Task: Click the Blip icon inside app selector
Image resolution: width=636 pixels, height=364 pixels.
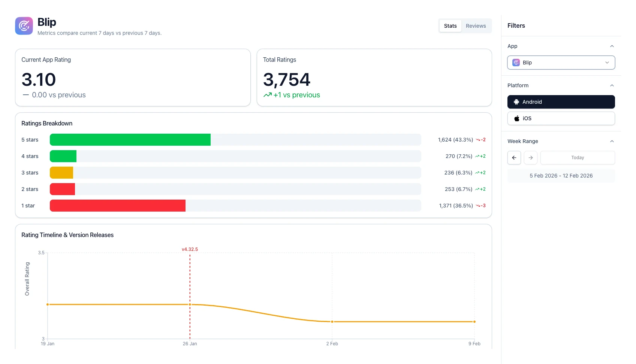Action: [x=516, y=63]
